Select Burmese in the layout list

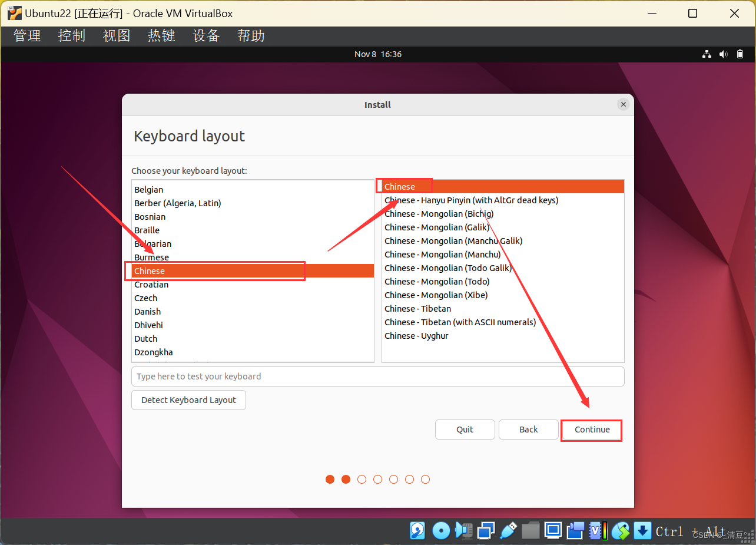(253, 257)
